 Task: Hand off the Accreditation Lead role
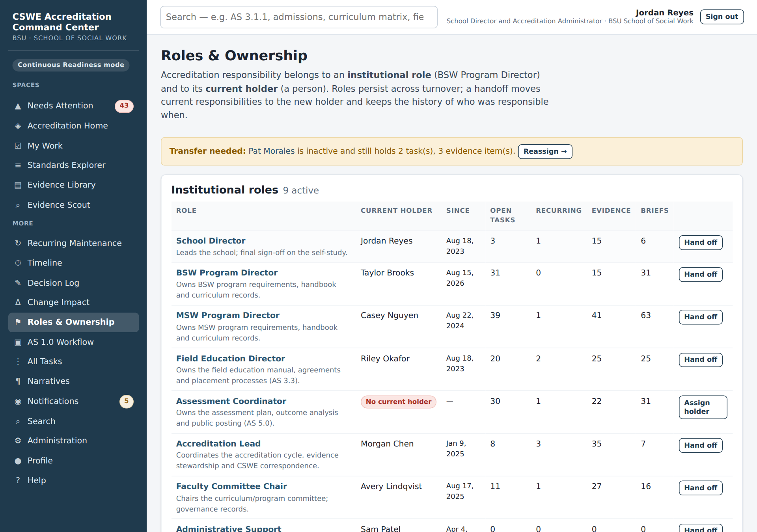(701, 445)
